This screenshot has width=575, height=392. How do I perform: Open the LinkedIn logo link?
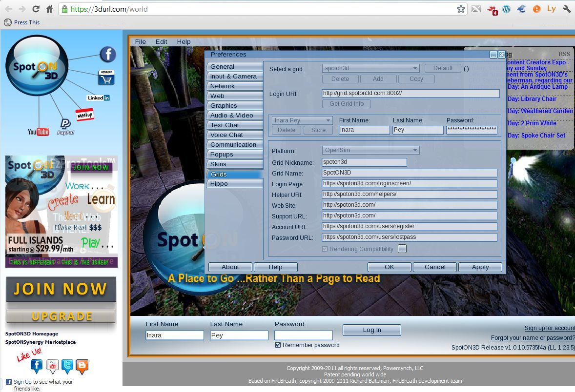[x=98, y=98]
